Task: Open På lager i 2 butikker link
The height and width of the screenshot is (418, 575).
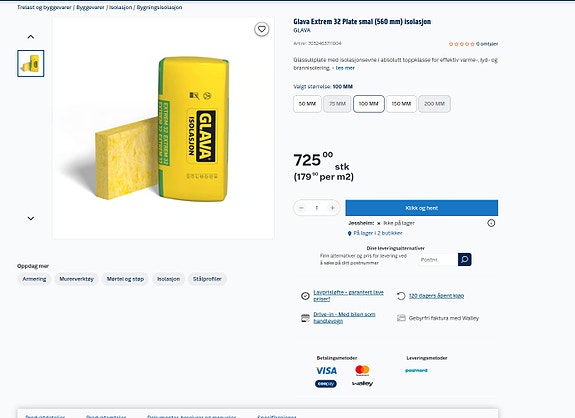Action: pos(378,233)
